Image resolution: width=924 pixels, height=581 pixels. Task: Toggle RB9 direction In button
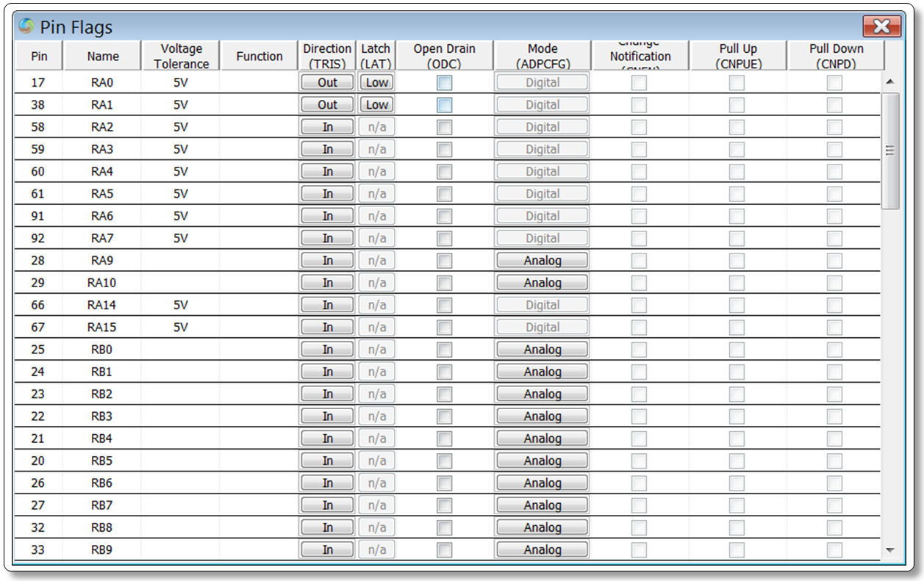(x=327, y=550)
